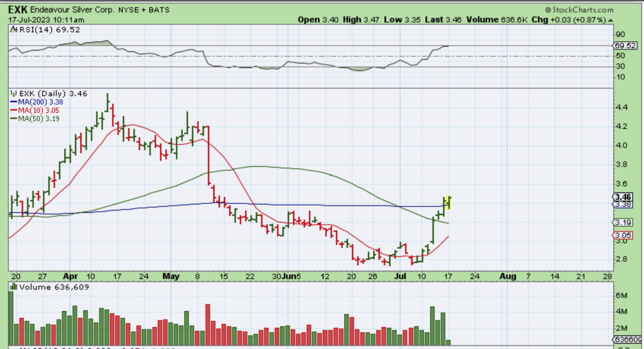
Task: Click the 4.4 price axis label
Action: (622, 107)
